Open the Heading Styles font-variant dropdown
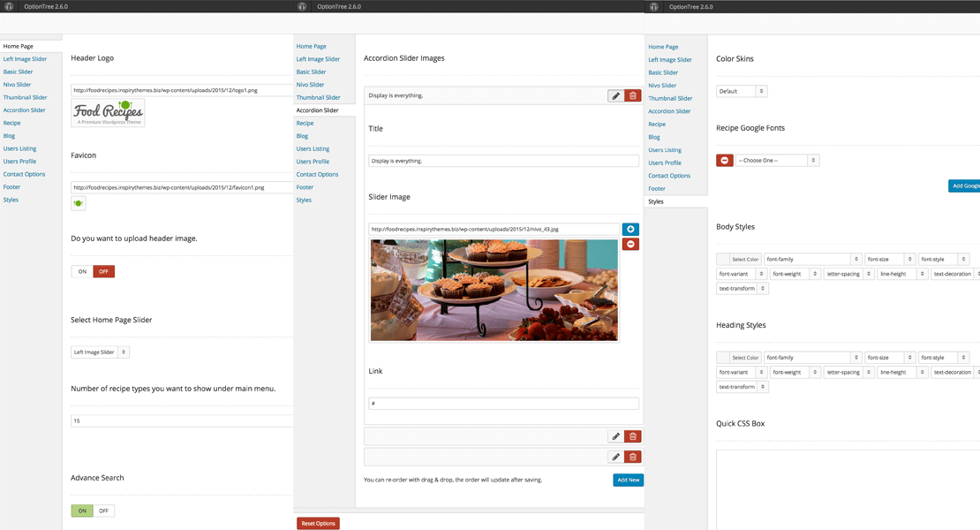 [x=742, y=372]
